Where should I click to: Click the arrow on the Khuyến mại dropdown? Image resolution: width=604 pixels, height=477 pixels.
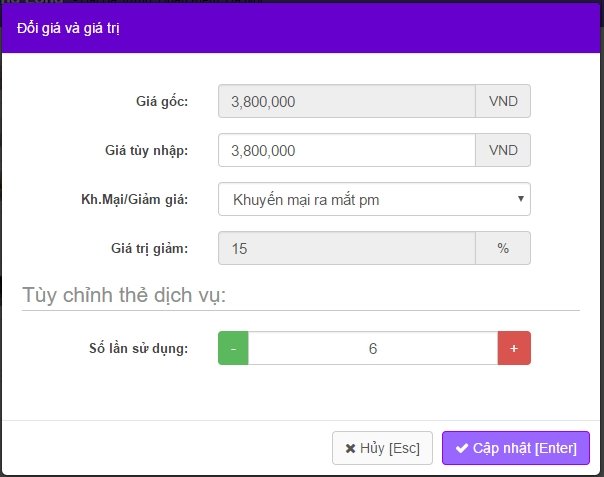pos(521,199)
